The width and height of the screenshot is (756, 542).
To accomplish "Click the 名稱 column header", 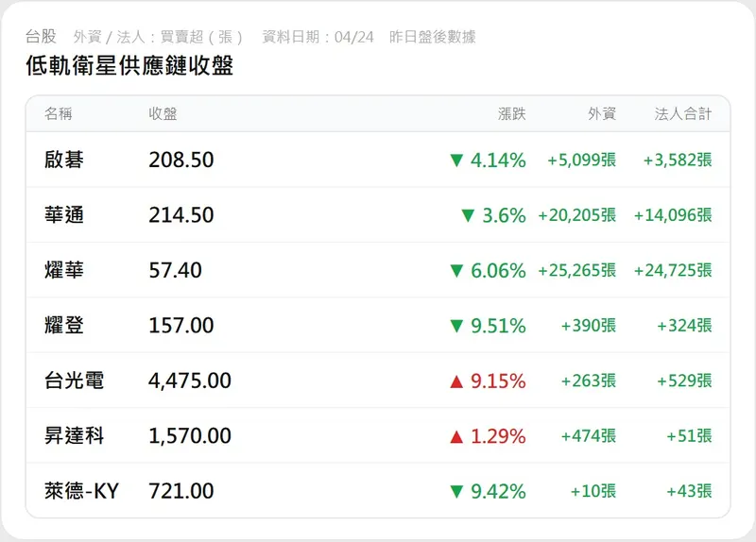I will (59, 113).
